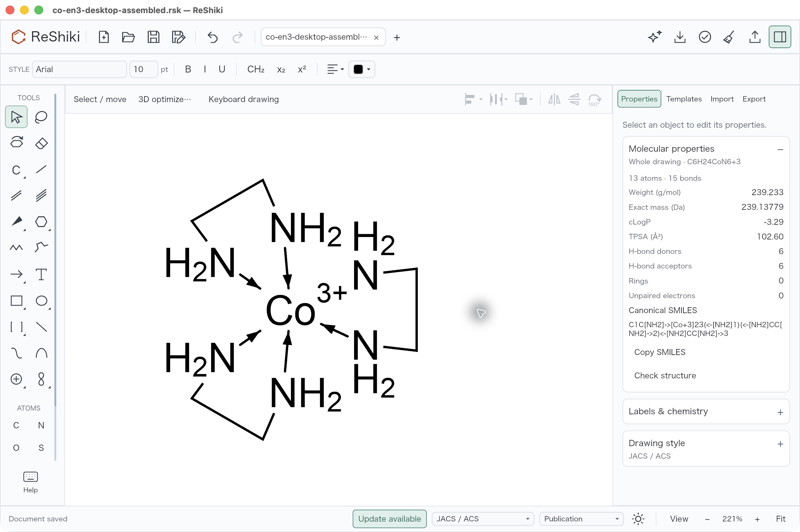
Task: Click Fit zoom button
Action: click(x=780, y=519)
